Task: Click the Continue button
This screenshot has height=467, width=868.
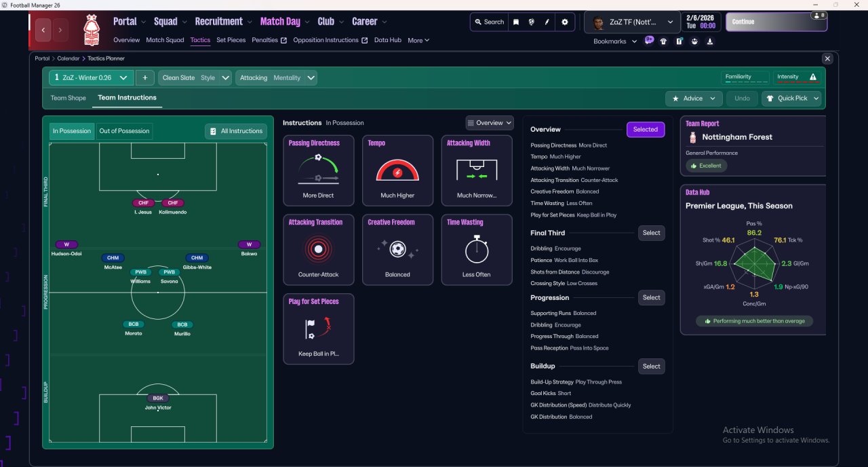Action: click(x=776, y=22)
